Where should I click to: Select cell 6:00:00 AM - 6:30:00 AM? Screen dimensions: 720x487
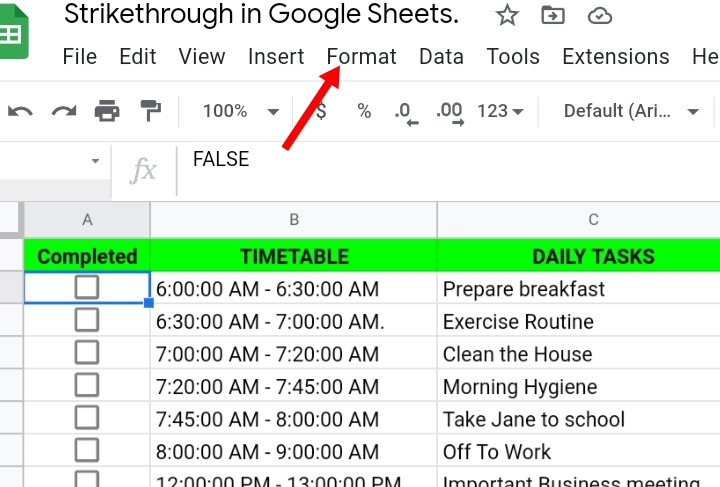click(294, 288)
